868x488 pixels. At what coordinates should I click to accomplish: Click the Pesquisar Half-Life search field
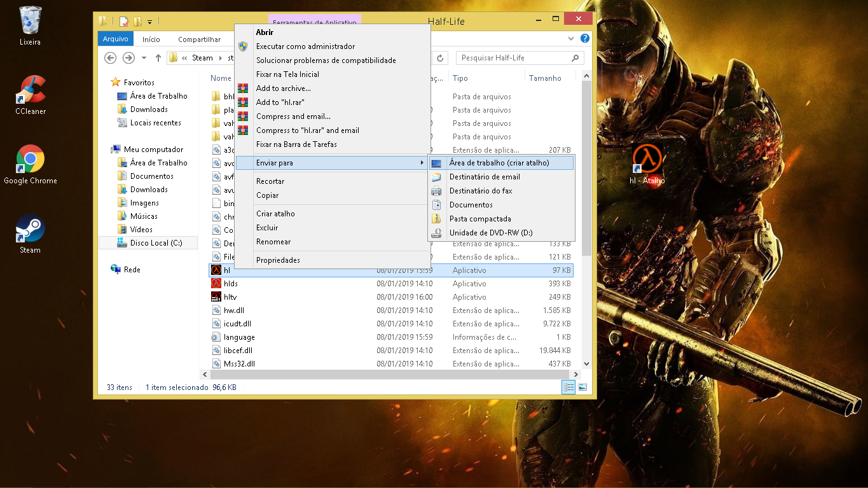click(x=520, y=58)
